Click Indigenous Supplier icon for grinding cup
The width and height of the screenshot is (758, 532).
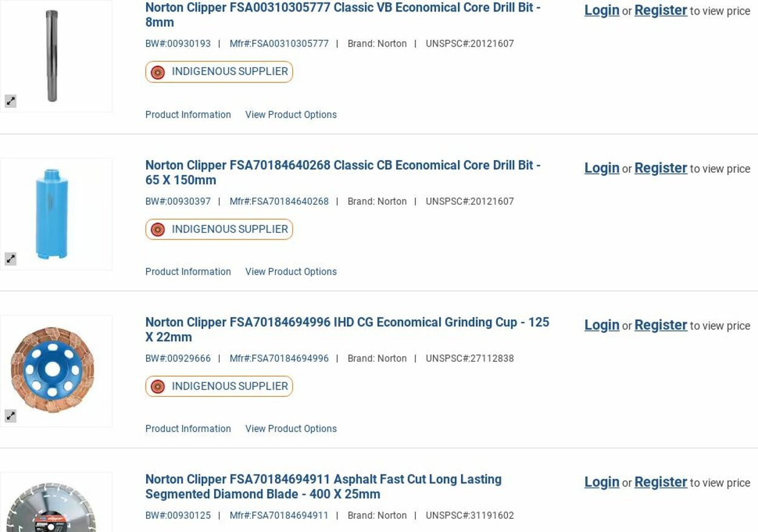(x=158, y=387)
